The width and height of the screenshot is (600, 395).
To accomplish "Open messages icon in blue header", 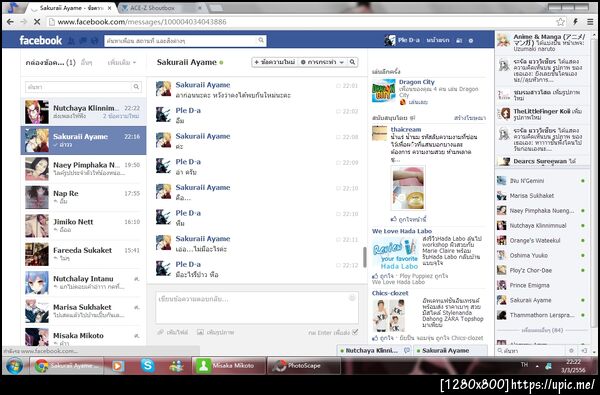I will [x=83, y=40].
